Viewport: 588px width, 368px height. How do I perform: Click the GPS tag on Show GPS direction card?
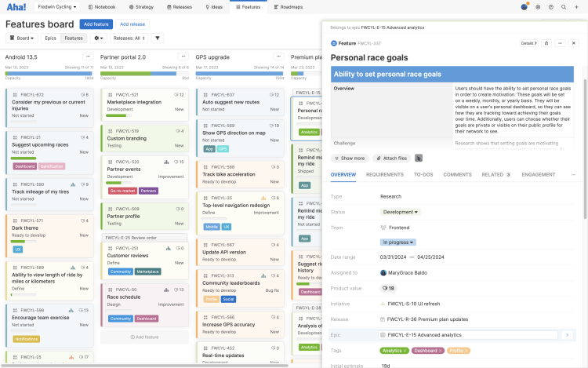click(223, 149)
